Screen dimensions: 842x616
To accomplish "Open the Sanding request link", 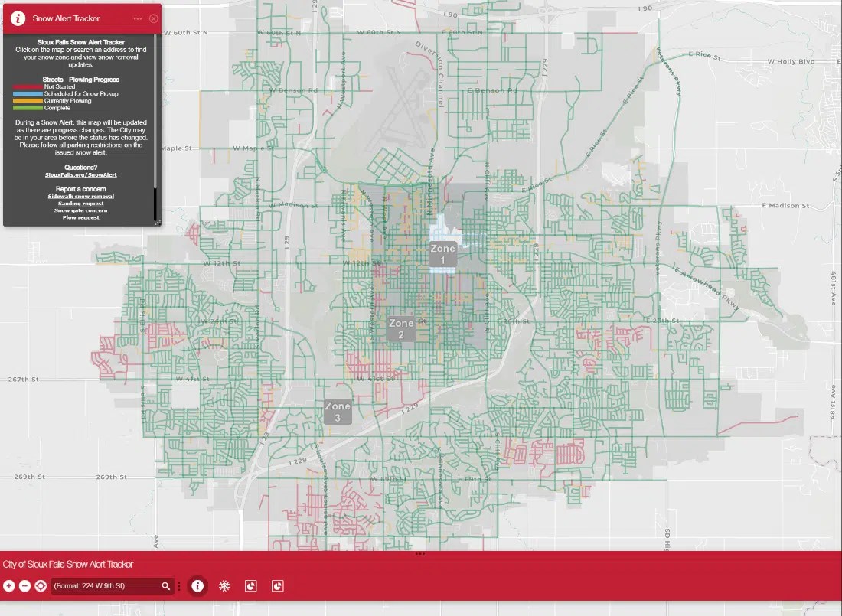I will click(x=80, y=204).
